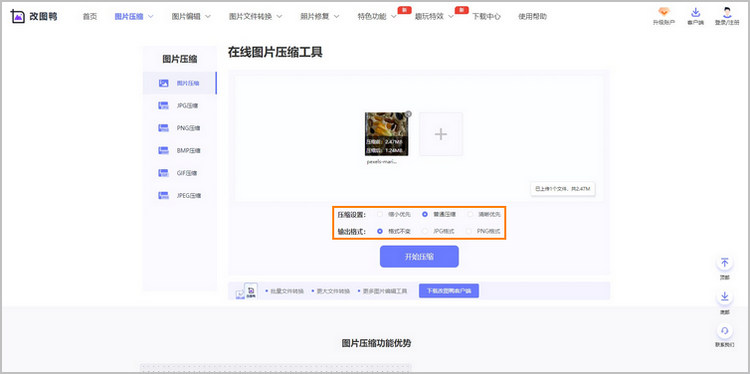Select JPG压缩 in the sidebar
Viewport: 750px width, 374px height.
pos(180,106)
